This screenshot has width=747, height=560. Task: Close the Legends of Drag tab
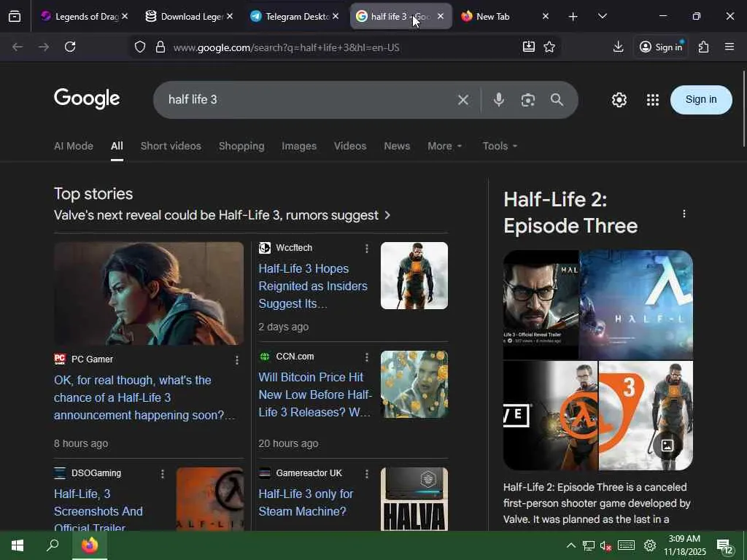click(124, 16)
